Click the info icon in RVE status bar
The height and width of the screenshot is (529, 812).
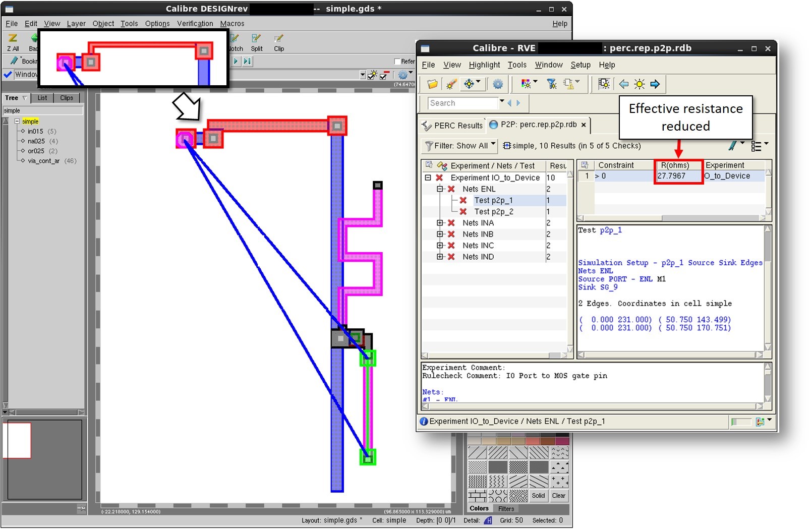(424, 422)
